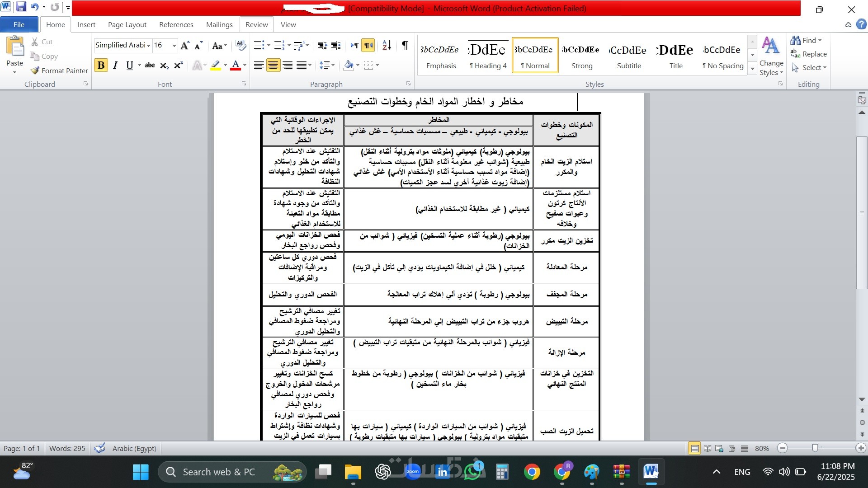The image size is (868, 488).
Task: Click the Superscript icon
Action: pos(179,66)
